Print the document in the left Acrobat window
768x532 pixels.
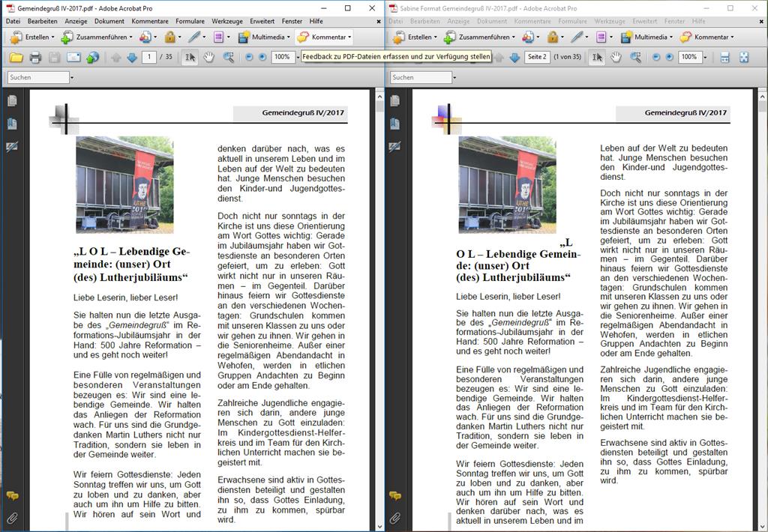[35, 57]
